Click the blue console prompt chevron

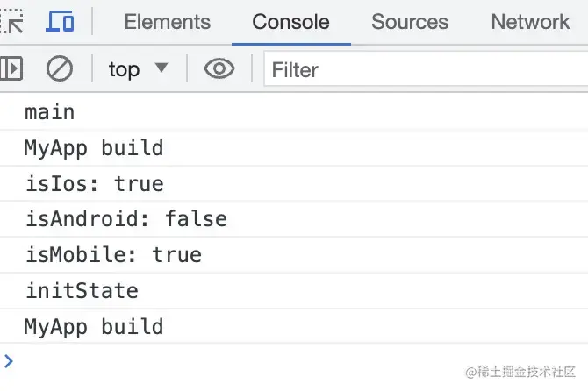pos(9,360)
